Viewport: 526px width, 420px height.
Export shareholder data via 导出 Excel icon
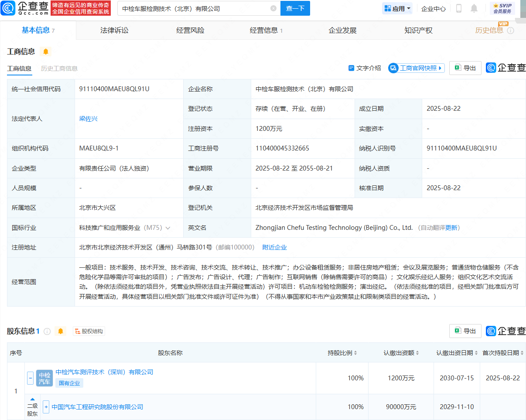click(465, 331)
